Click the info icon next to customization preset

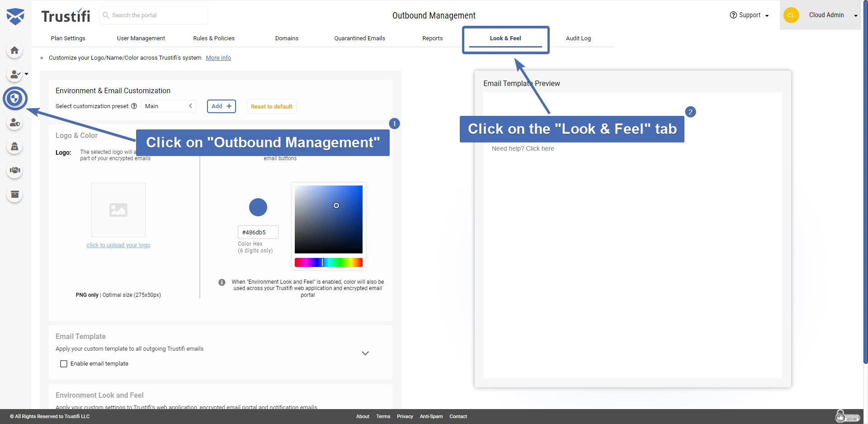pyautogui.click(x=134, y=106)
